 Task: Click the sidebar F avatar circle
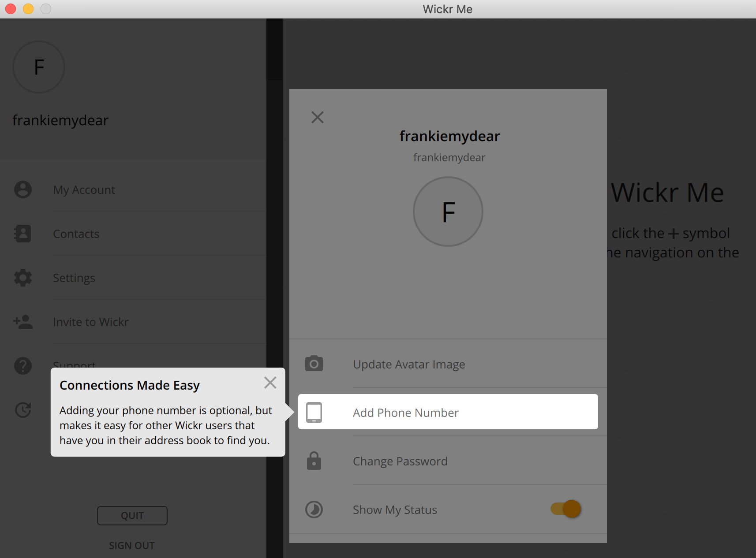(39, 67)
